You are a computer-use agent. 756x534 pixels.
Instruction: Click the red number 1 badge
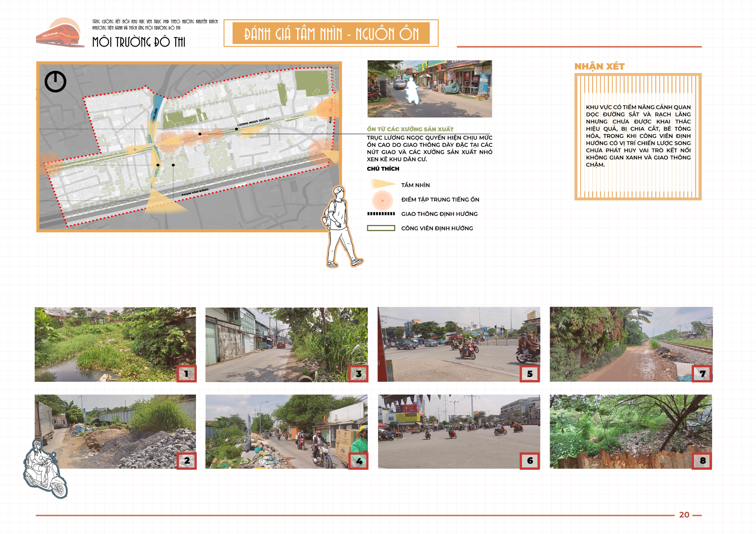click(x=186, y=374)
